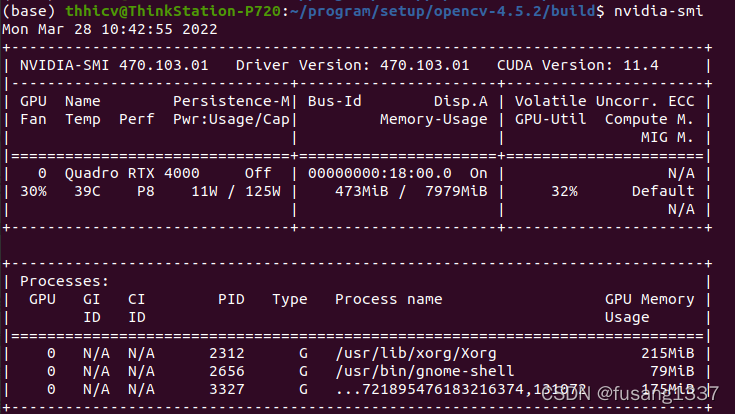The image size is (735, 414).
Task: Click 'CUDA Version: 11.4' text
Action: click(x=578, y=65)
